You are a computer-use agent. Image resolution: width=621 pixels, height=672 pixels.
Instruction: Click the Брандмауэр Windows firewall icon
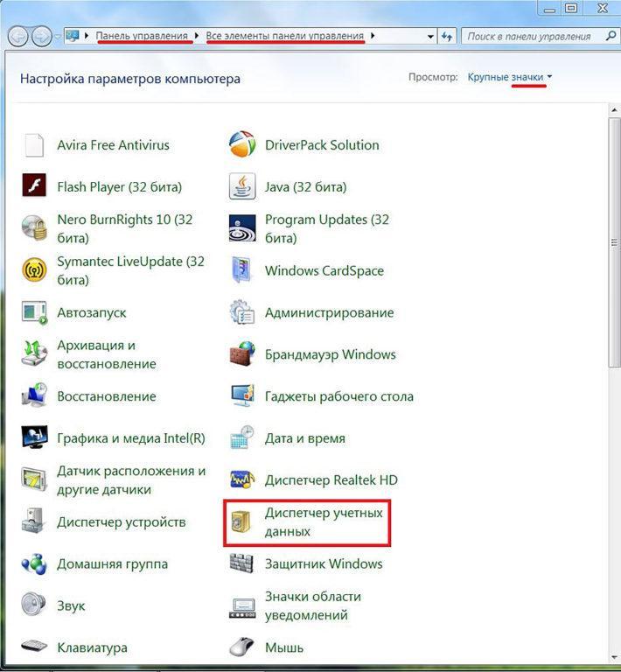click(242, 353)
